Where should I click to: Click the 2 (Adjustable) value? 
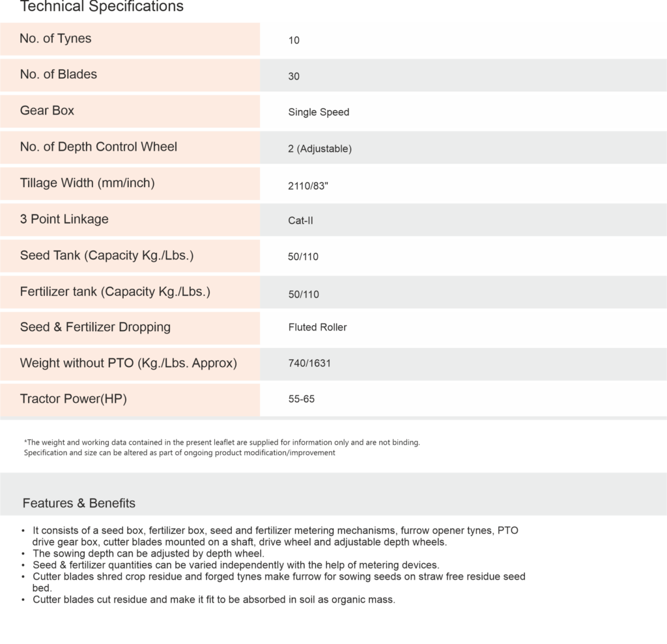click(x=320, y=149)
